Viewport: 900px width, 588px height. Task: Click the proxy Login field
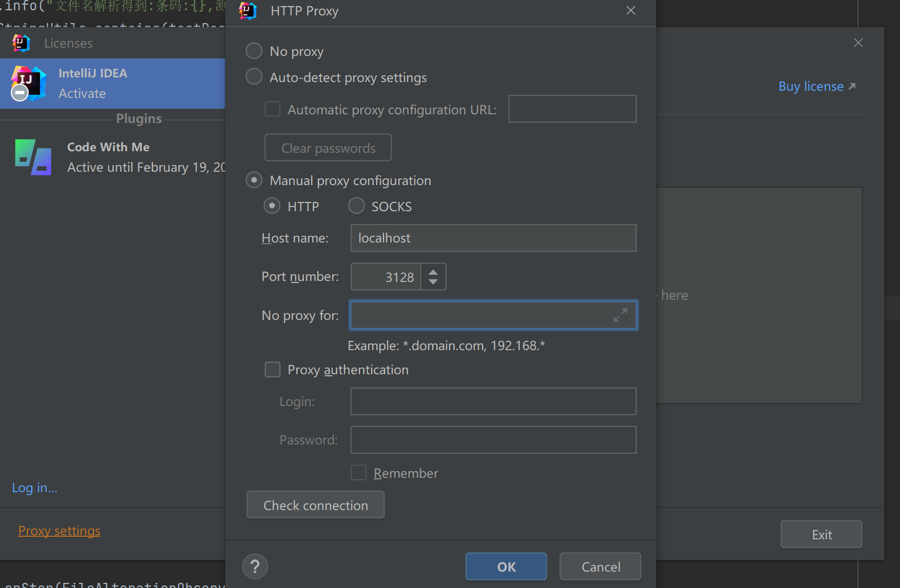pyautogui.click(x=494, y=401)
